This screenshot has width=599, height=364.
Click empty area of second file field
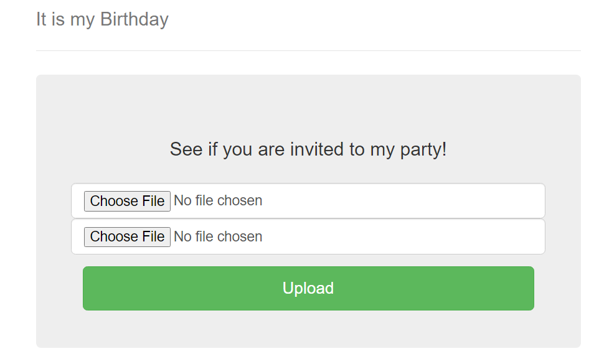[405, 236]
